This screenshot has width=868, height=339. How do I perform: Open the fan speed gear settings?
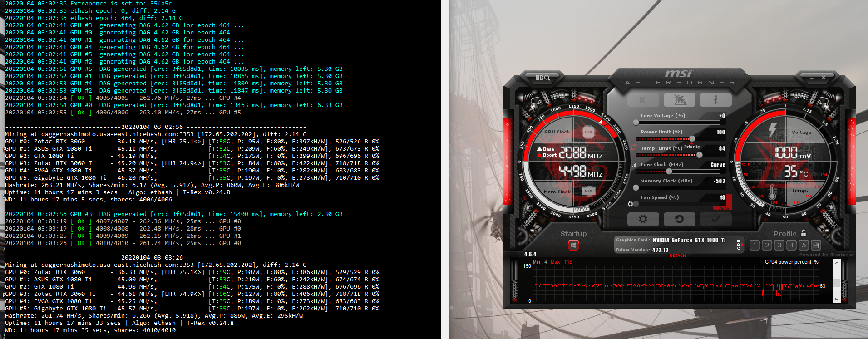click(630, 204)
